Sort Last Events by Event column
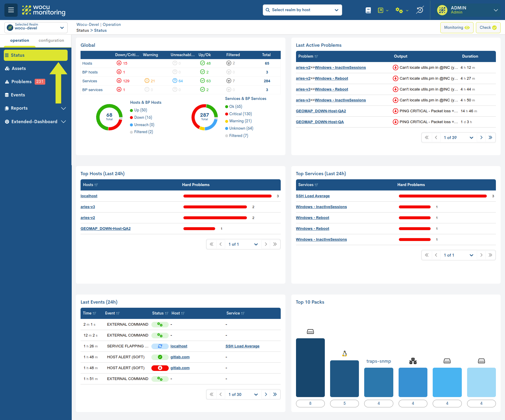Viewport: 505px width, 420px height. [x=118, y=313]
